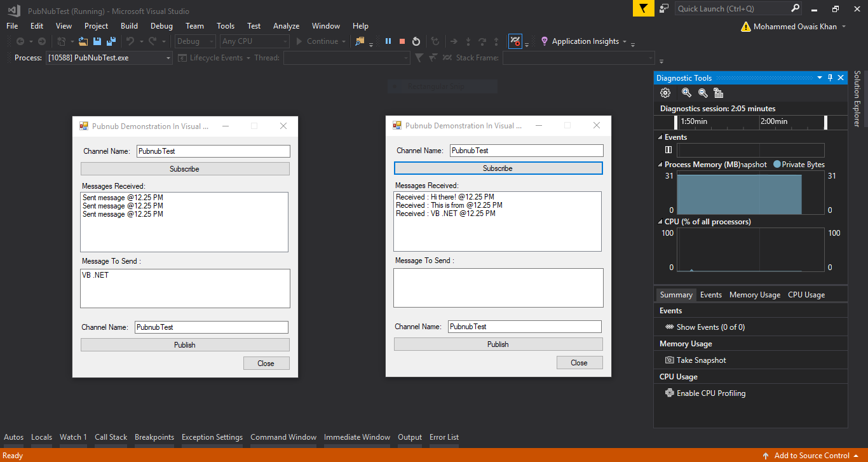Open the Immediate Window tab
Image resolution: width=868 pixels, height=462 pixels.
pos(357,437)
